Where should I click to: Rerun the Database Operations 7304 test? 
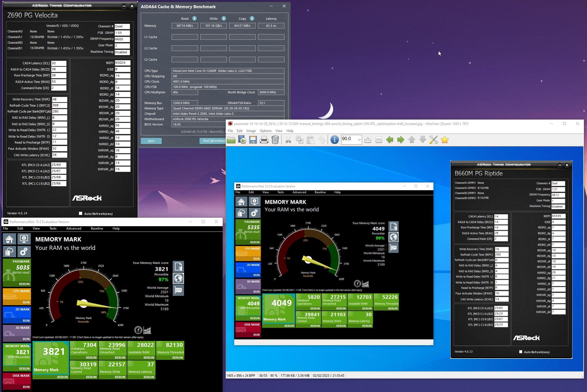click(91, 358)
